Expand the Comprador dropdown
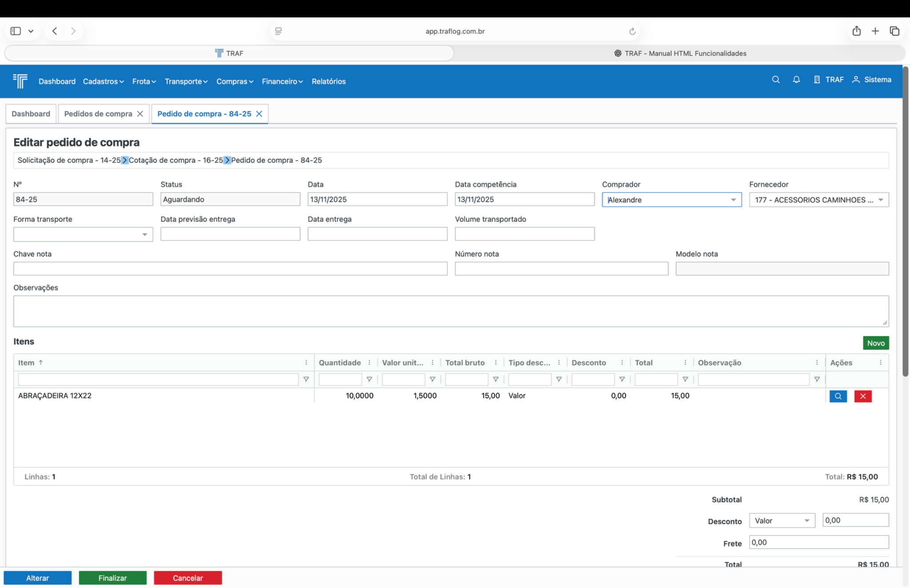This screenshot has height=588, width=910. point(733,200)
